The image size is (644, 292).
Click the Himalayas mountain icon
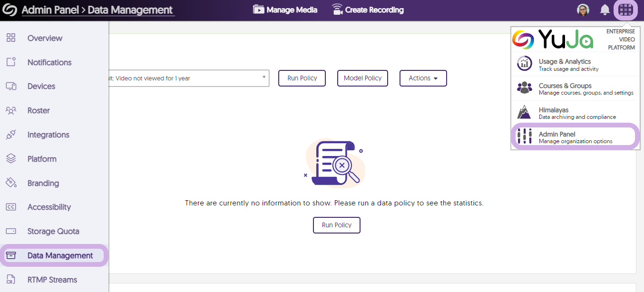[x=524, y=113]
